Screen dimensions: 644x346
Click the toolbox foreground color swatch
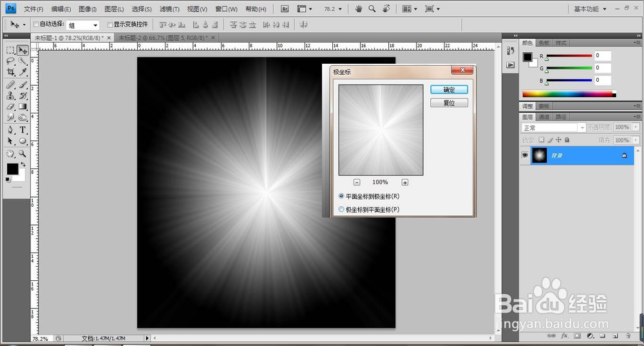pos(12,168)
